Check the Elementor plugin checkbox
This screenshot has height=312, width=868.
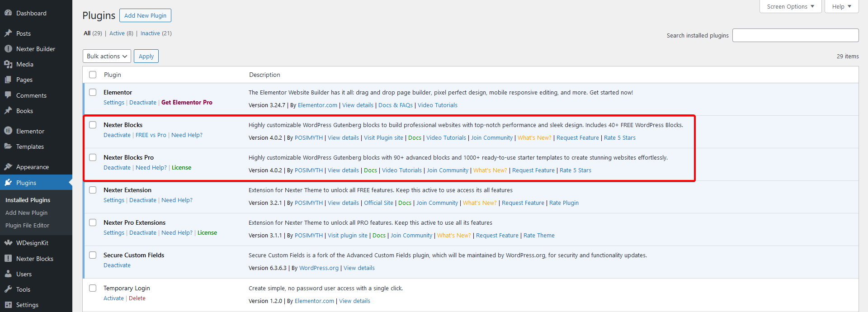pos(93,92)
